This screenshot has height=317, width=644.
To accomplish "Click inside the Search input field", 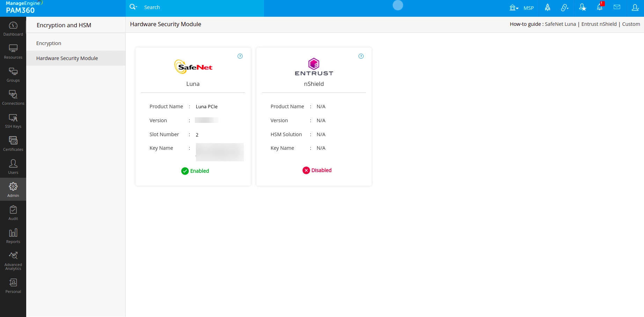I will 196,7.
